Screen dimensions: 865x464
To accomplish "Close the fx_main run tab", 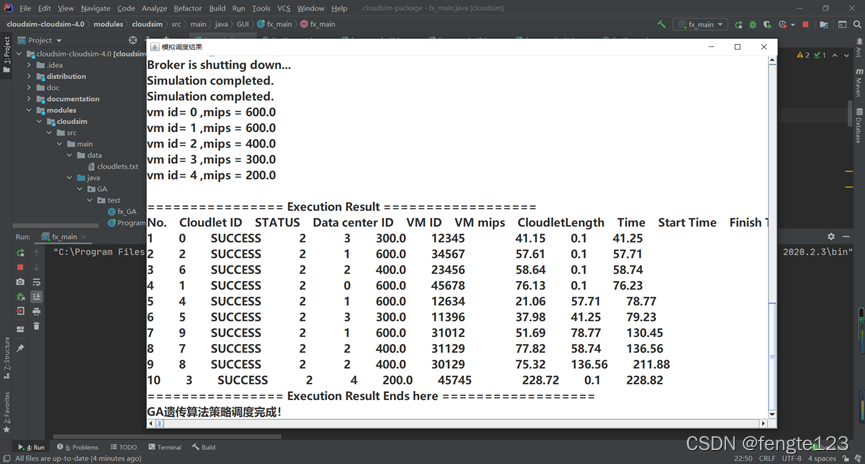I will [83, 237].
